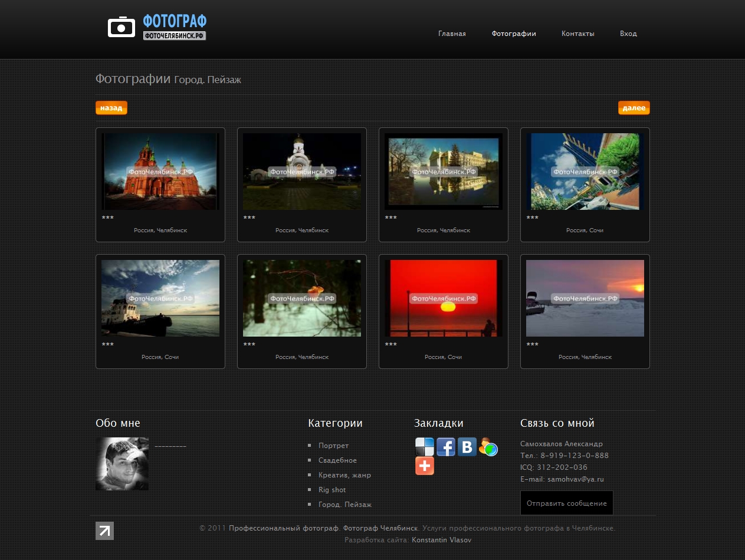Screen dimensions: 745x560
Task: Click the ФОТОГРАФ site title logo text
Action: click(175, 22)
